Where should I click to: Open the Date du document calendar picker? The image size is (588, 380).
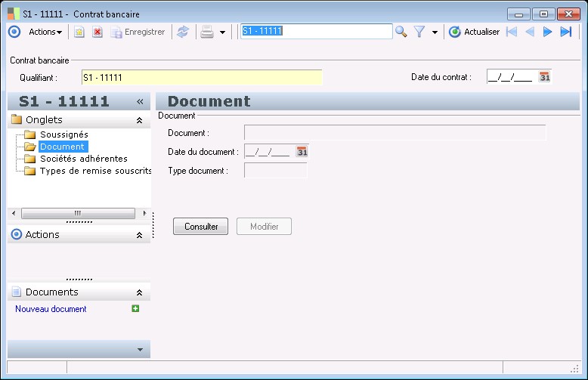[x=302, y=151]
